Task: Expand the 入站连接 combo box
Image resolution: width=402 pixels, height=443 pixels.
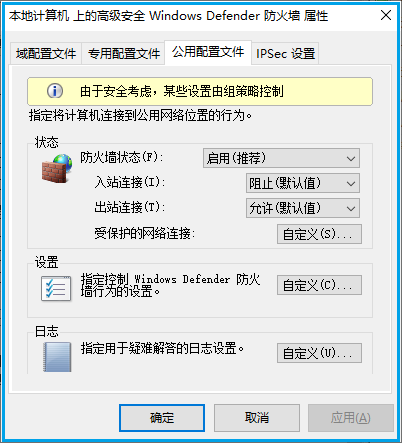Action: pyautogui.click(x=303, y=183)
